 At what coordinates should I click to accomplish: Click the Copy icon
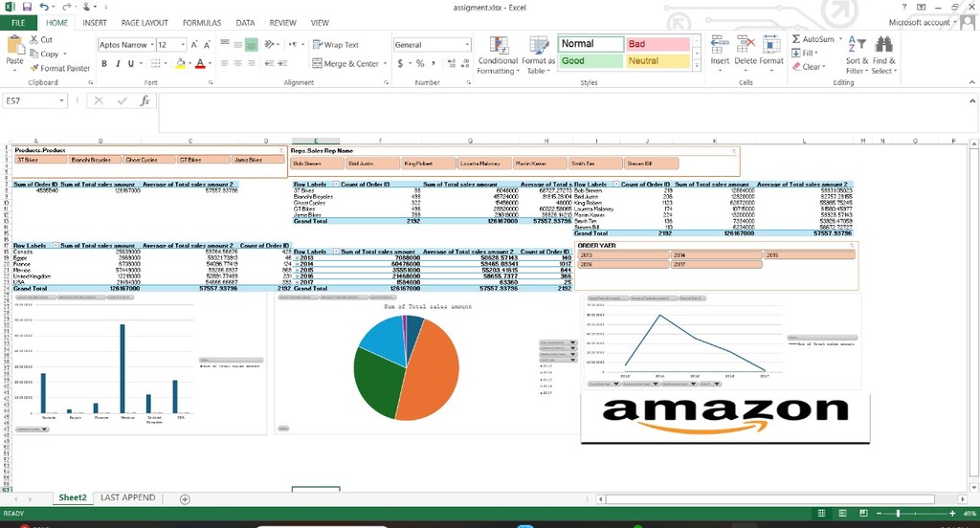pyautogui.click(x=33, y=54)
